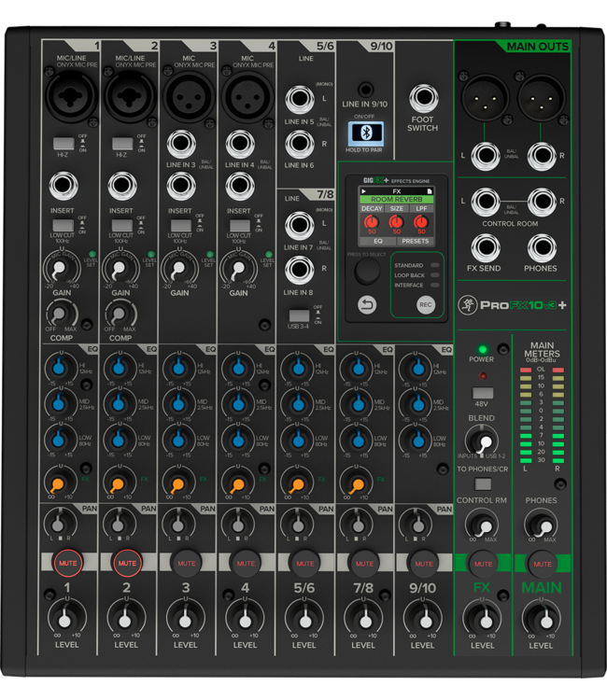607x700 pixels.
Task: Mute the FX return
Action: point(483,564)
